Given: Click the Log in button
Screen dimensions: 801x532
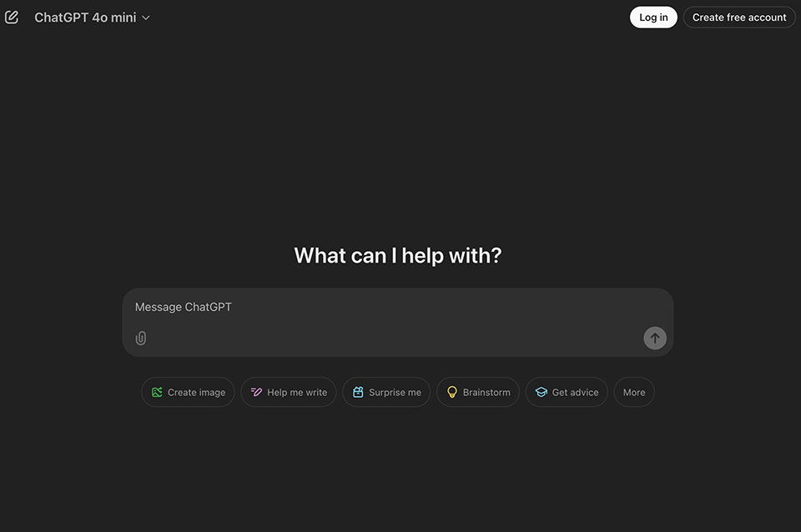Looking at the screenshot, I should (x=653, y=18).
